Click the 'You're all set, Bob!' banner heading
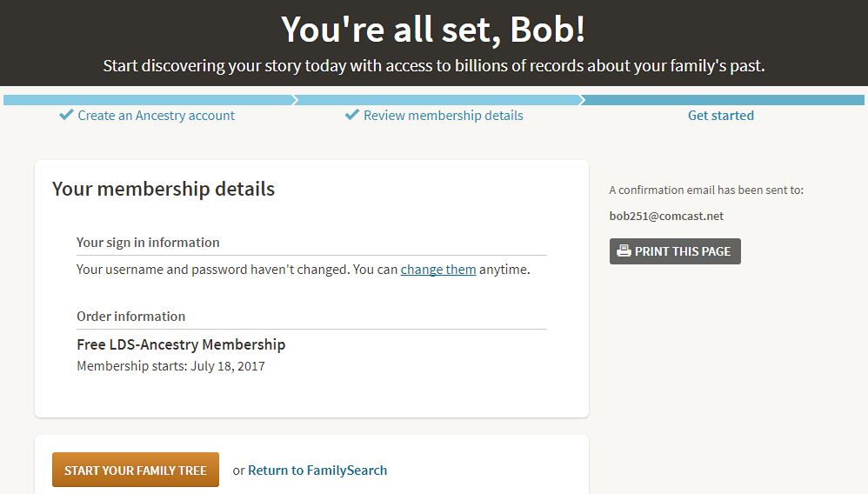Viewport: 868px width, 494px height. pos(433,30)
